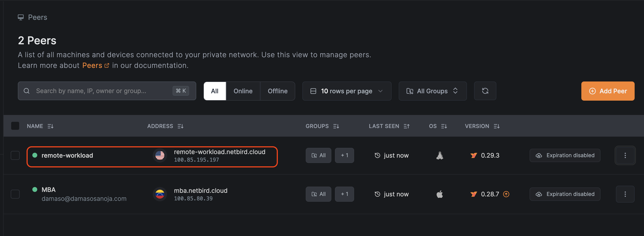
Task: Refresh the peers list
Action: [x=485, y=91]
